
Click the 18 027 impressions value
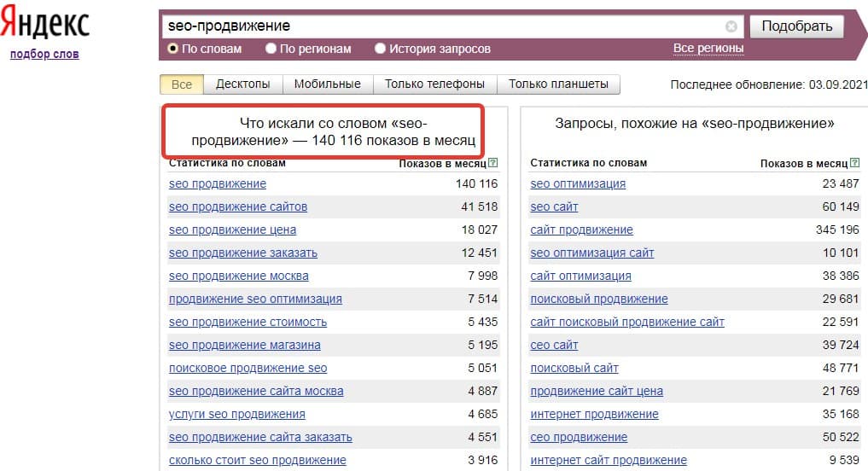480,230
